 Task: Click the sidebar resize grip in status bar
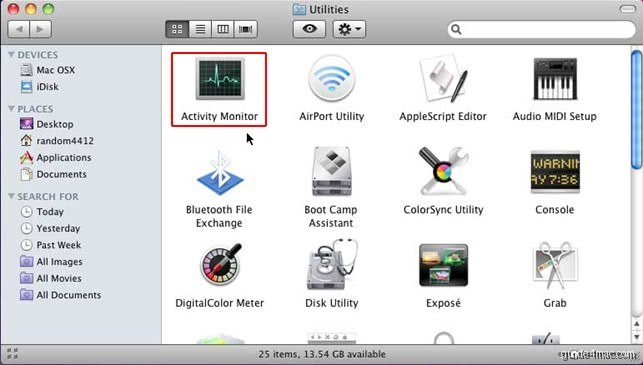coord(12,354)
